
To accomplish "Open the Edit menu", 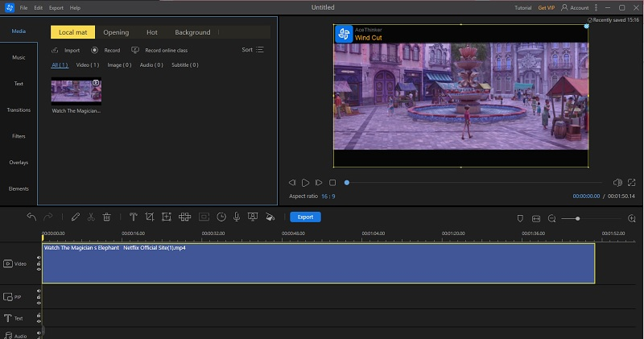I will point(38,8).
